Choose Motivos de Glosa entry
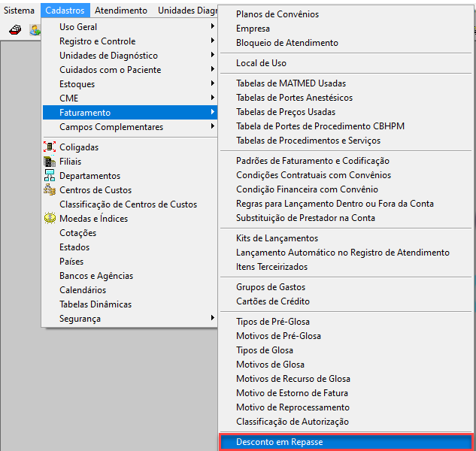Image resolution: width=476 pixels, height=451 pixels. point(346,365)
